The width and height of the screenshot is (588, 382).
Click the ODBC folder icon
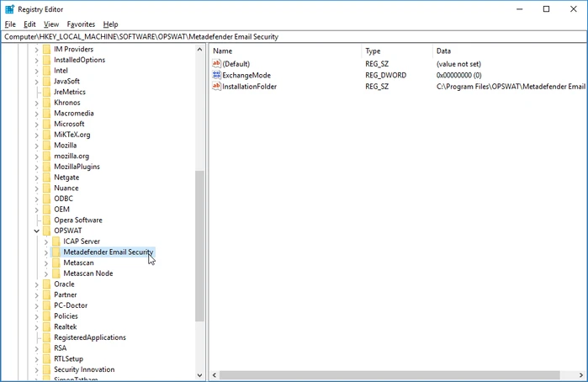46,199
